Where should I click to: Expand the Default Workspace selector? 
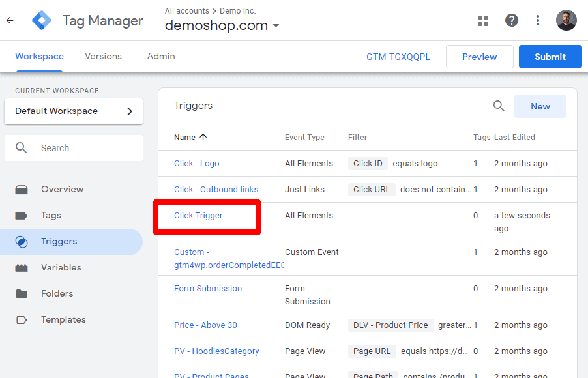pos(74,111)
